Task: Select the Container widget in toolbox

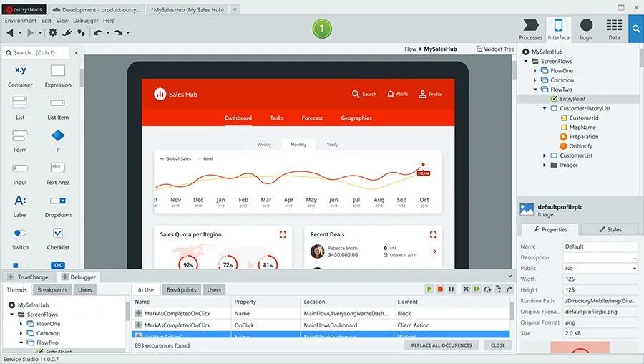Action: pyautogui.click(x=20, y=75)
